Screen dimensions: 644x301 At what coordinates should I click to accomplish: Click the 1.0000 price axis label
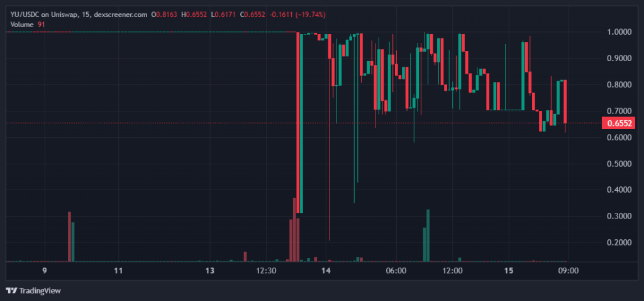point(618,32)
